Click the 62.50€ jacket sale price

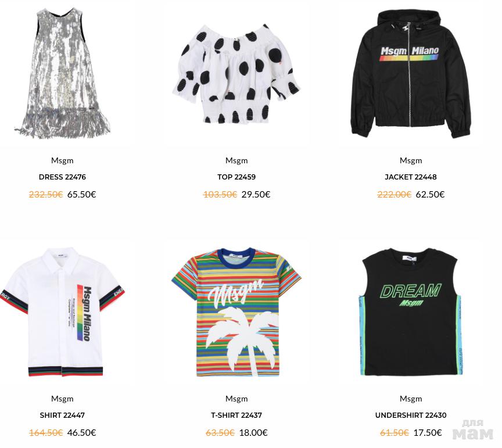tap(430, 195)
